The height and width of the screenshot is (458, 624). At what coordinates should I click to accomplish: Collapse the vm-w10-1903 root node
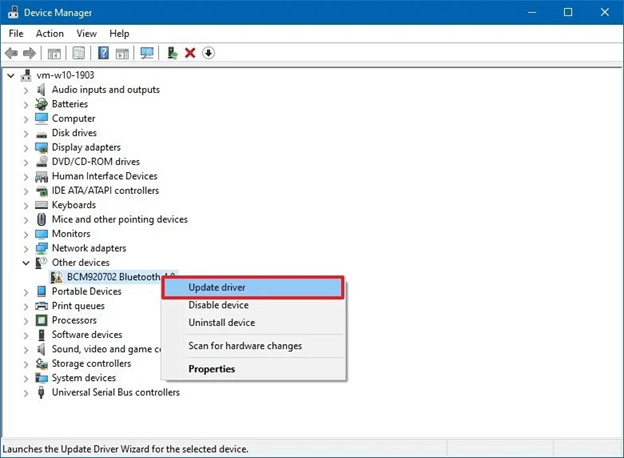(x=11, y=75)
